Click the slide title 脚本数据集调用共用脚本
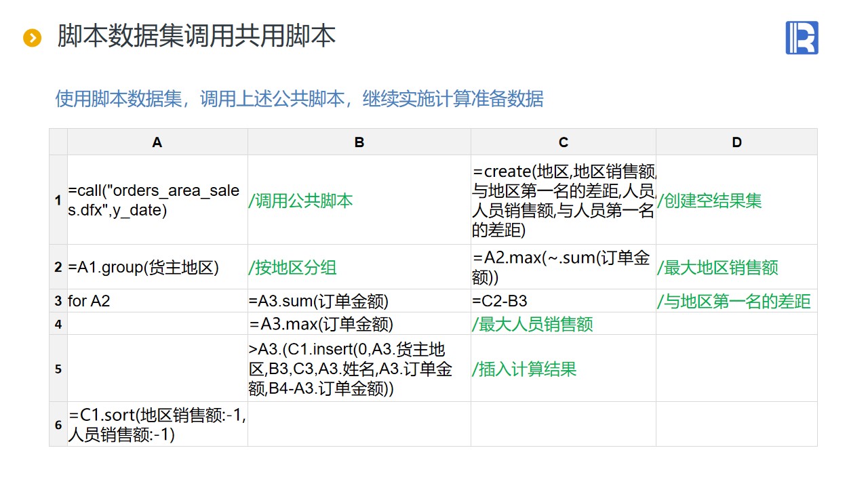This screenshot has height=488, width=868. click(197, 37)
